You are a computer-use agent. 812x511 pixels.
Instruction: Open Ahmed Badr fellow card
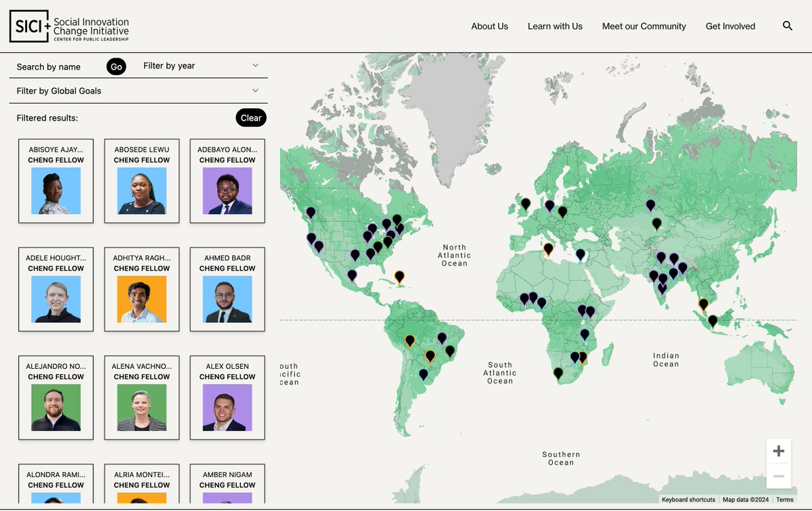tap(227, 289)
